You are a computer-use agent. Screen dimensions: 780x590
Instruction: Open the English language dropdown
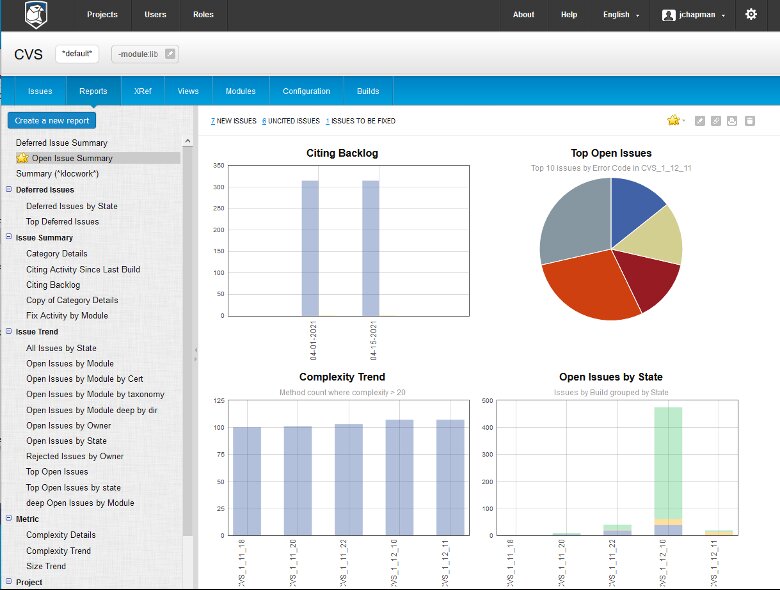(x=621, y=15)
